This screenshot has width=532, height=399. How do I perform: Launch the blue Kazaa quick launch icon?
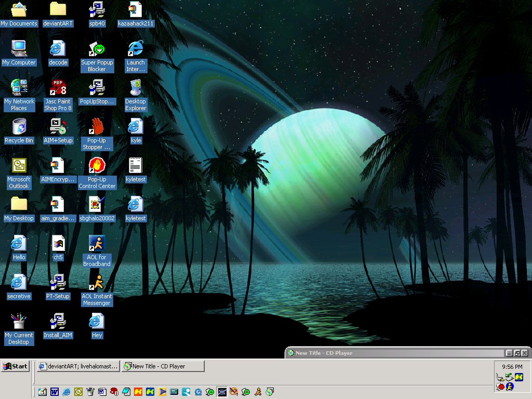point(150,392)
